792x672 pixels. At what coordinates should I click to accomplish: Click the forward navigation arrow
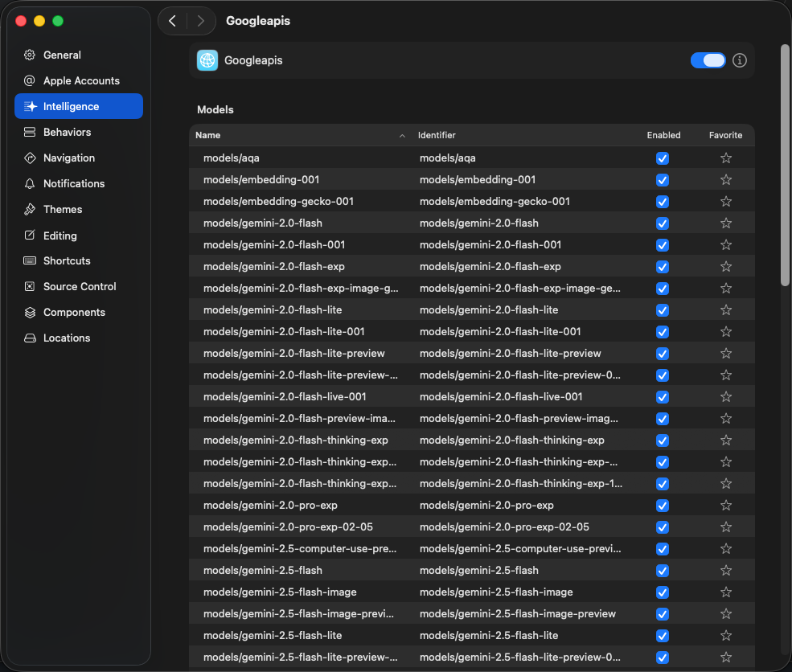(200, 21)
